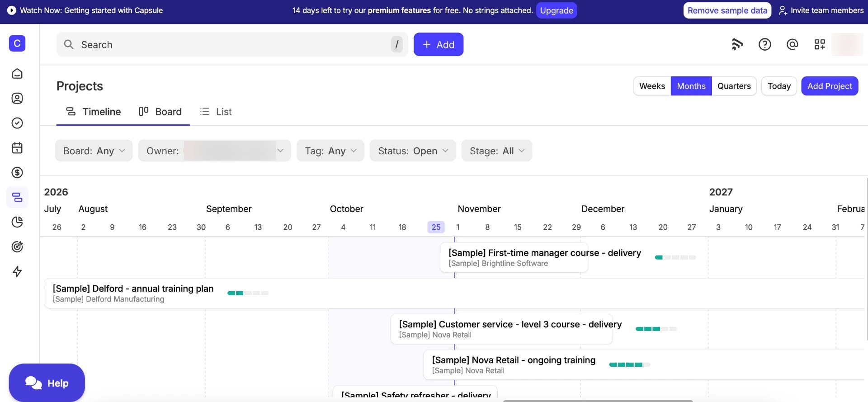Switch timeline to Months view
Viewport: 868px width, 402px height.
click(x=691, y=86)
